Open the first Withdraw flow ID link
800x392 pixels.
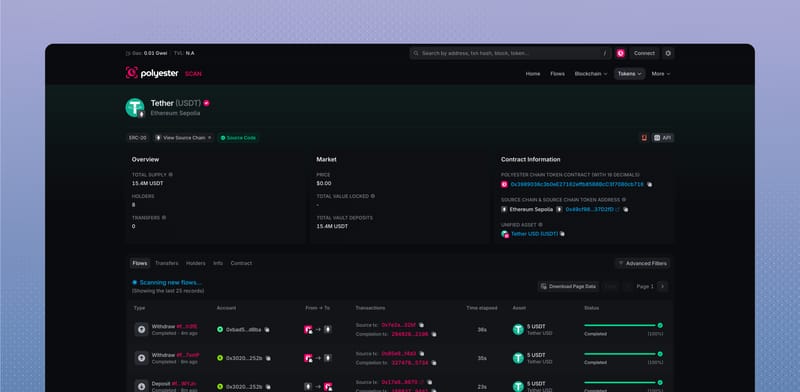(x=187, y=326)
